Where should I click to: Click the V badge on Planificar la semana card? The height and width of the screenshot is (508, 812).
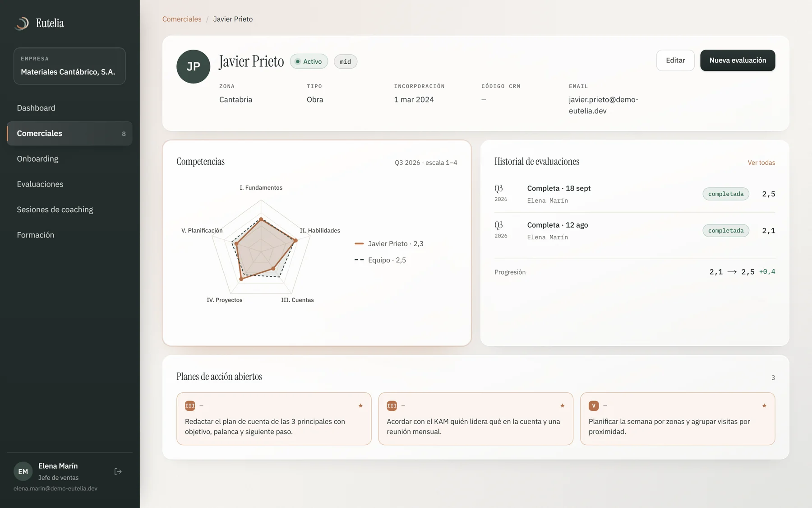click(x=594, y=405)
